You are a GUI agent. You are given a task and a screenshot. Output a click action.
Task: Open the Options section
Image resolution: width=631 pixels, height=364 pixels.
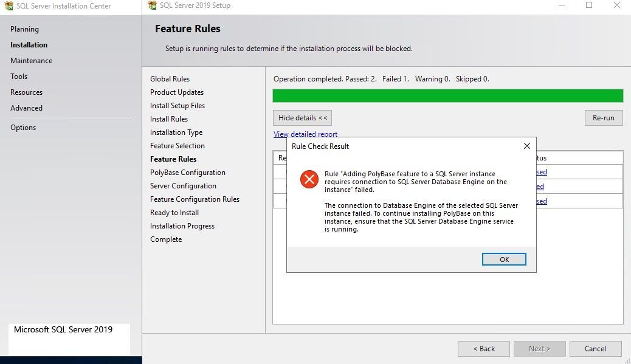coord(23,127)
